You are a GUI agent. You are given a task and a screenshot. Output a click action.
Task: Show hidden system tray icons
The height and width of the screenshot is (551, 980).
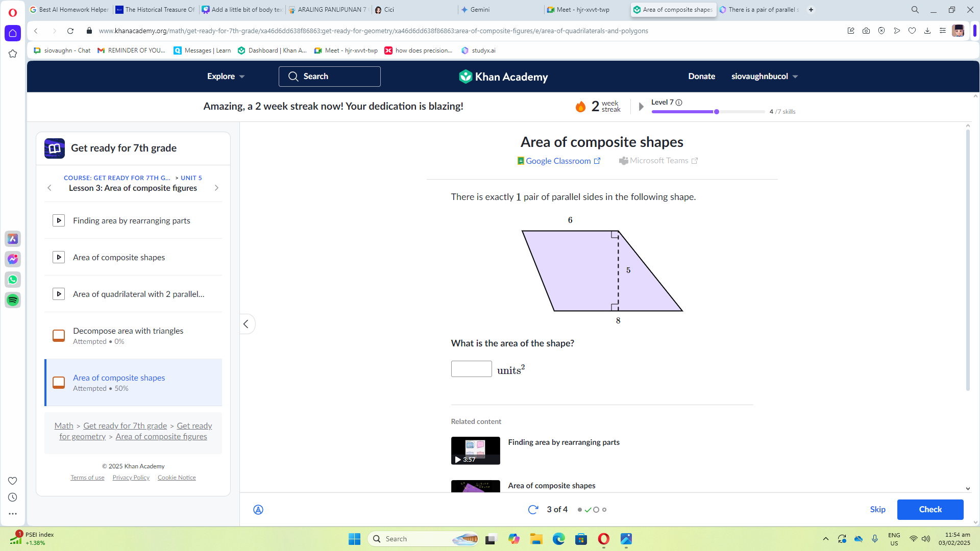[x=825, y=539]
